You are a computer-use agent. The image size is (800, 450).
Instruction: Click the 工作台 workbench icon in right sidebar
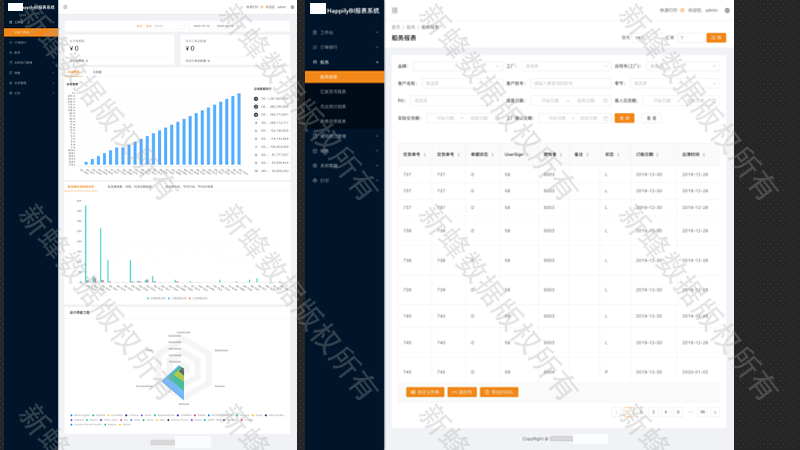pyautogui.click(x=316, y=32)
